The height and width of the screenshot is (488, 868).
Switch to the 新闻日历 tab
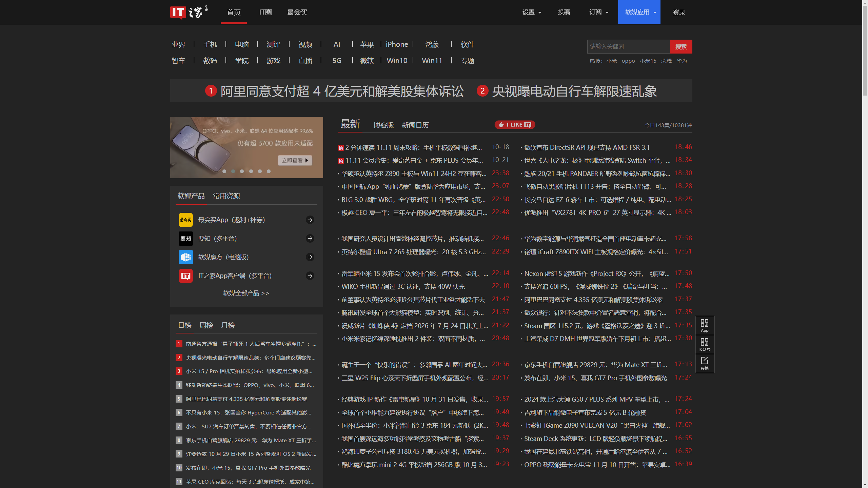[415, 125]
